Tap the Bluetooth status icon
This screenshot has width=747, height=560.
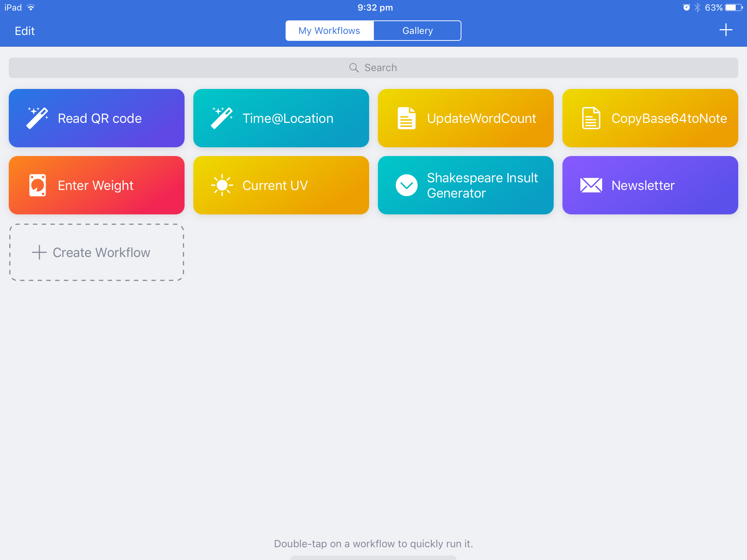697,7
